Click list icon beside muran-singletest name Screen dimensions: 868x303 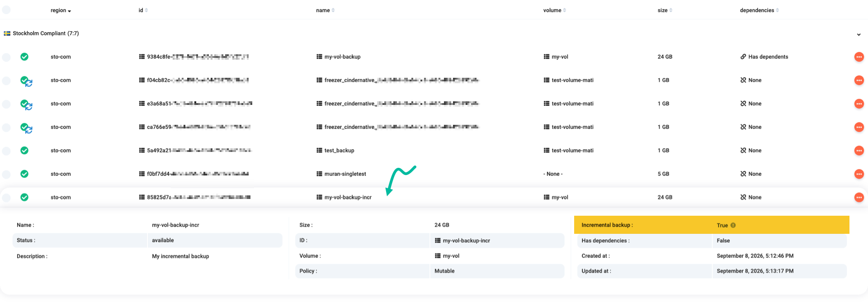point(319,174)
